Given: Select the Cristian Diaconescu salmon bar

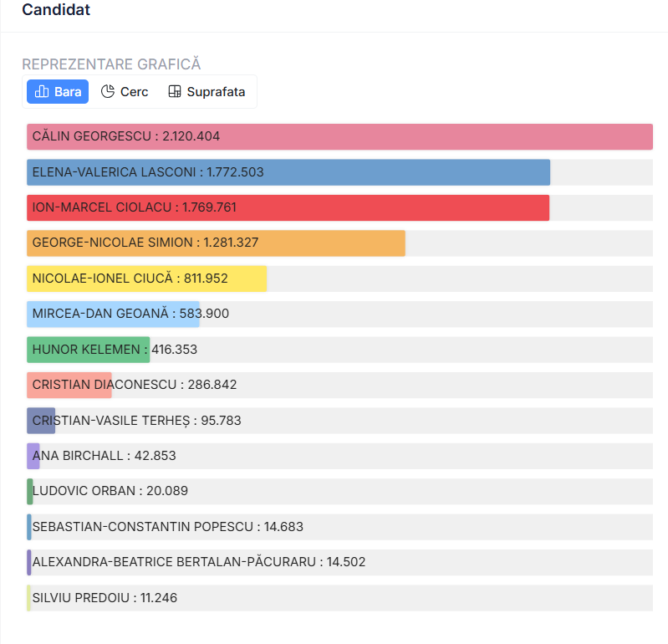Looking at the screenshot, I should [69, 385].
